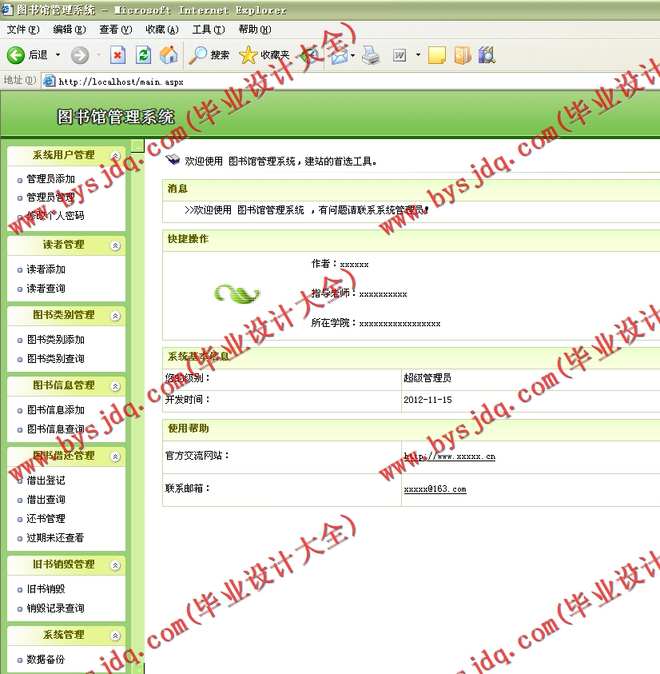
Task: Collapse the 旧书销毁管理 section chevron
Action: pos(116,565)
